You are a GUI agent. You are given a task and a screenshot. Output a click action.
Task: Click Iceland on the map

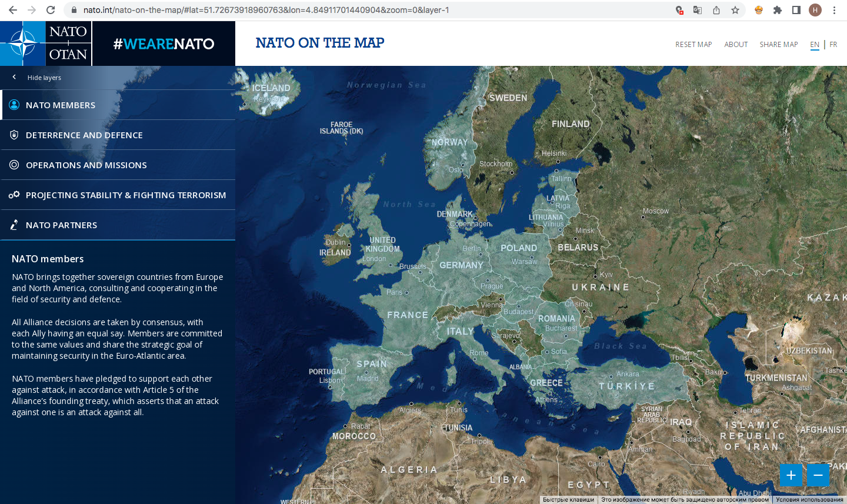pyautogui.click(x=271, y=88)
